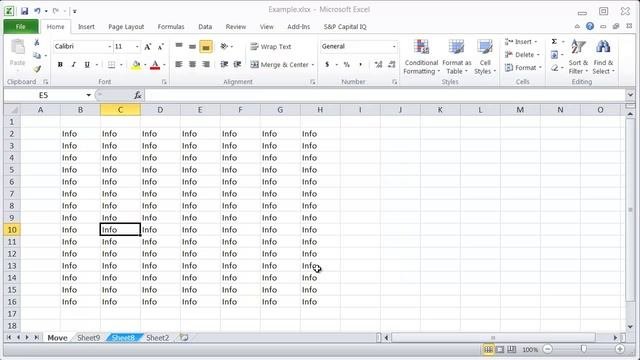
Task: Click the Save icon in quick access toolbar
Action: (24, 11)
